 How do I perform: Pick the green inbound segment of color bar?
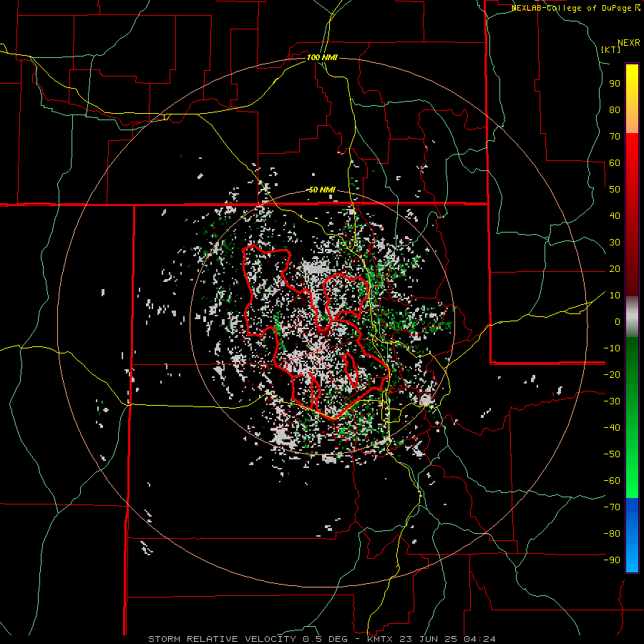632,418
